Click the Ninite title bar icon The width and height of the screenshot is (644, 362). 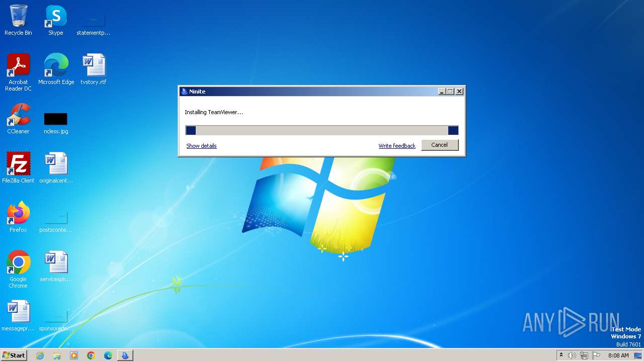pyautogui.click(x=184, y=92)
